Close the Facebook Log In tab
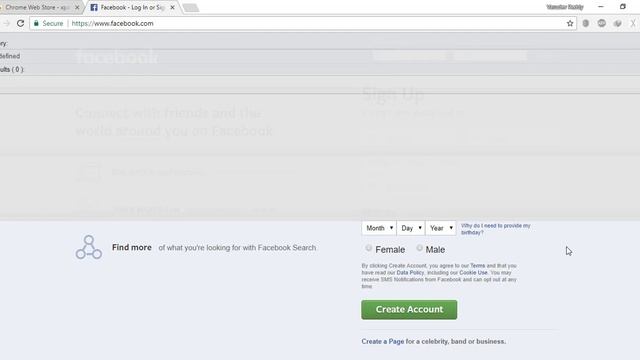 pyautogui.click(x=172, y=7)
